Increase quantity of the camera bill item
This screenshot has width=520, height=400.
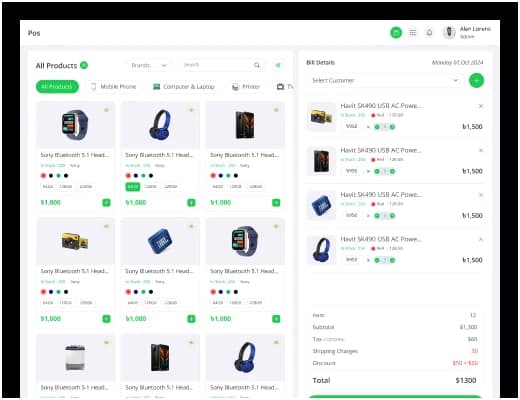[392, 127]
